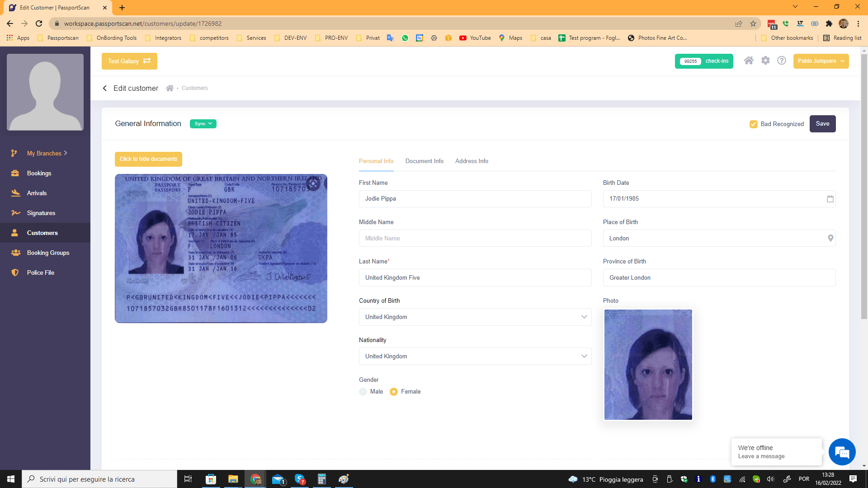Select the Female gender option
This screenshot has width=868, height=488.
(394, 392)
